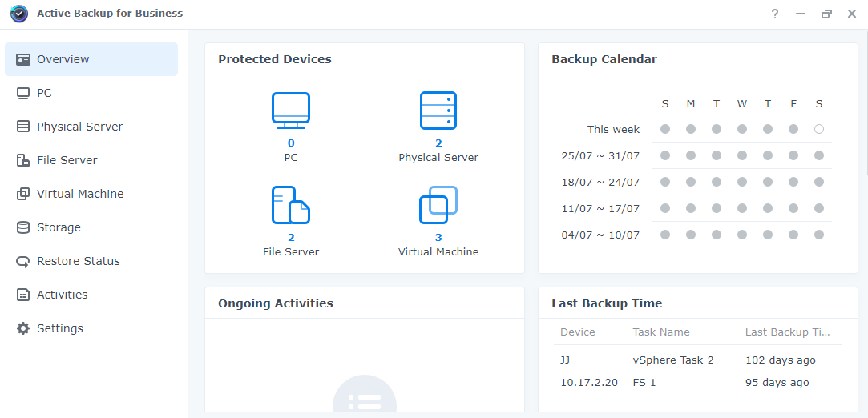Click the 11/07 ~ 17/07 week label
The image size is (868, 418).
point(600,209)
